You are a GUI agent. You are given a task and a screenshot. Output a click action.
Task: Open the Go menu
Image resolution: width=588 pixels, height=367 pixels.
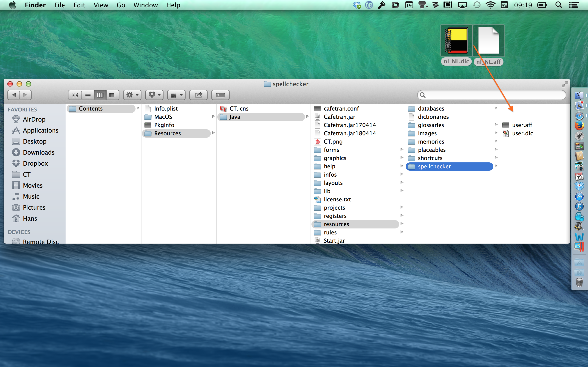pos(121,5)
